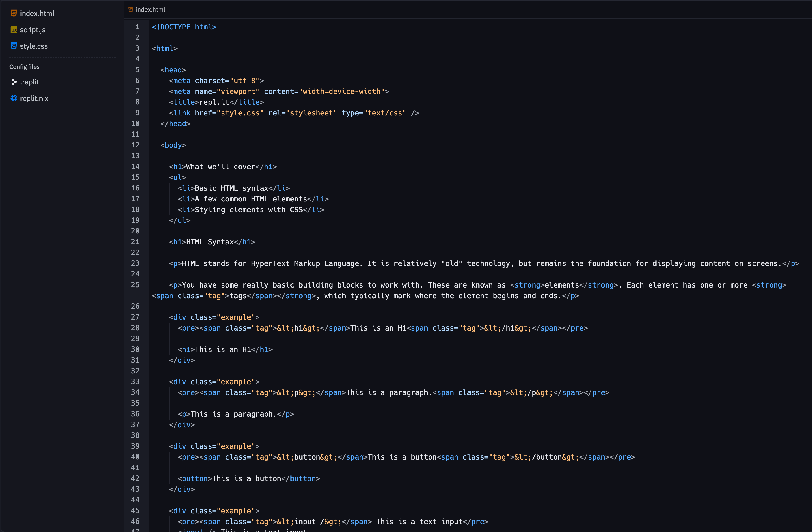The width and height of the screenshot is (812, 532).
Task: Select index.html label in the file sidebar
Action: pyautogui.click(x=37, y=13)
